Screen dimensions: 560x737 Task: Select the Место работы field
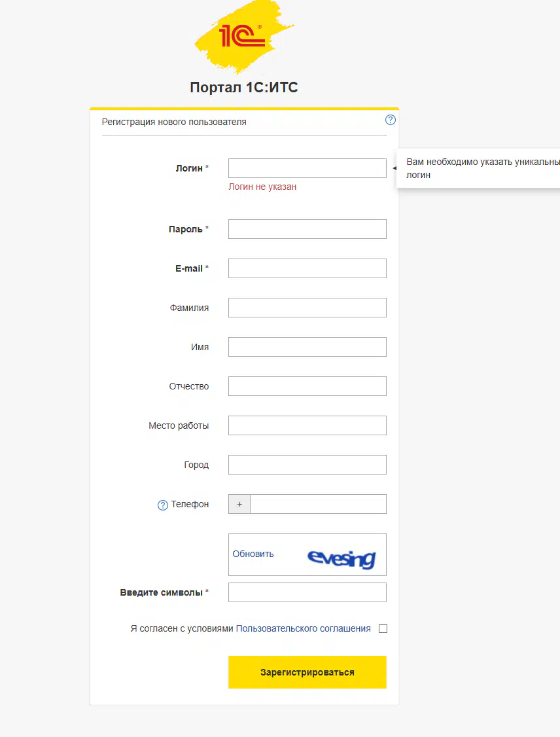tap(307, 425)
